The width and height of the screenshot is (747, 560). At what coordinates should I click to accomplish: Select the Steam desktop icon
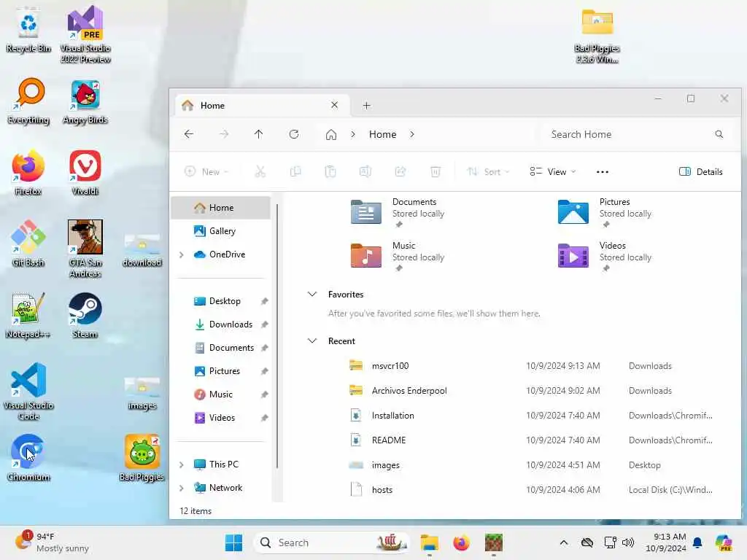pos(85,316)
